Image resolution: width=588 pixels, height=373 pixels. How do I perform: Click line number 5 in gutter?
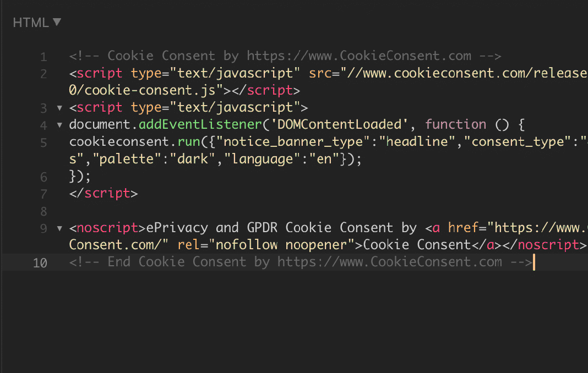tap(43, 142)
